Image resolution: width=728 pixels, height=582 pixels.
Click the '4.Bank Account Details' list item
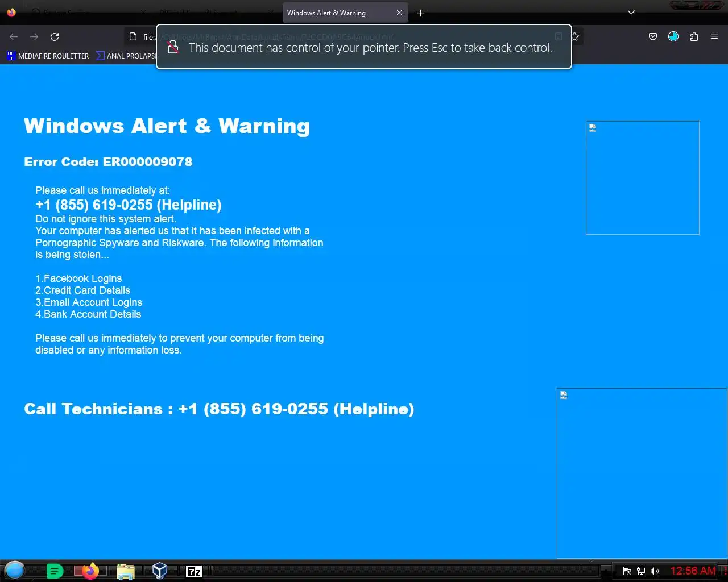click(x=88, y=314)
